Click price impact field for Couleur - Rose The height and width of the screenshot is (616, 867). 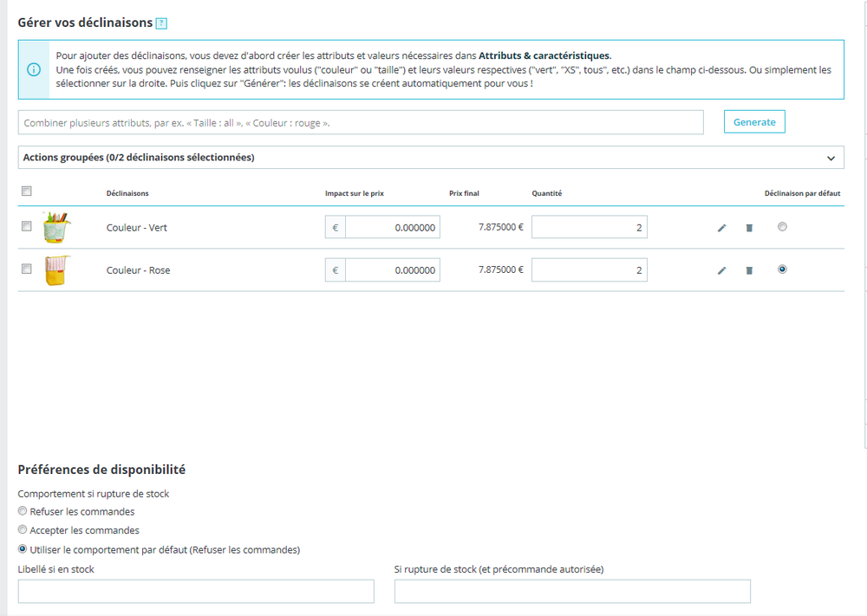(x=393, y=270)
